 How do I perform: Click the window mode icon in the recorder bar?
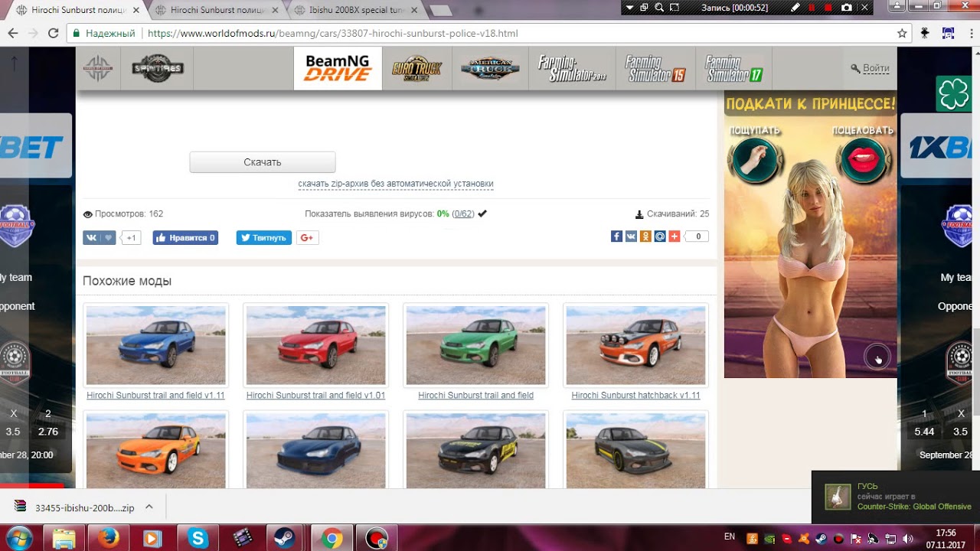pyautogui.click(x=644, y=7)
